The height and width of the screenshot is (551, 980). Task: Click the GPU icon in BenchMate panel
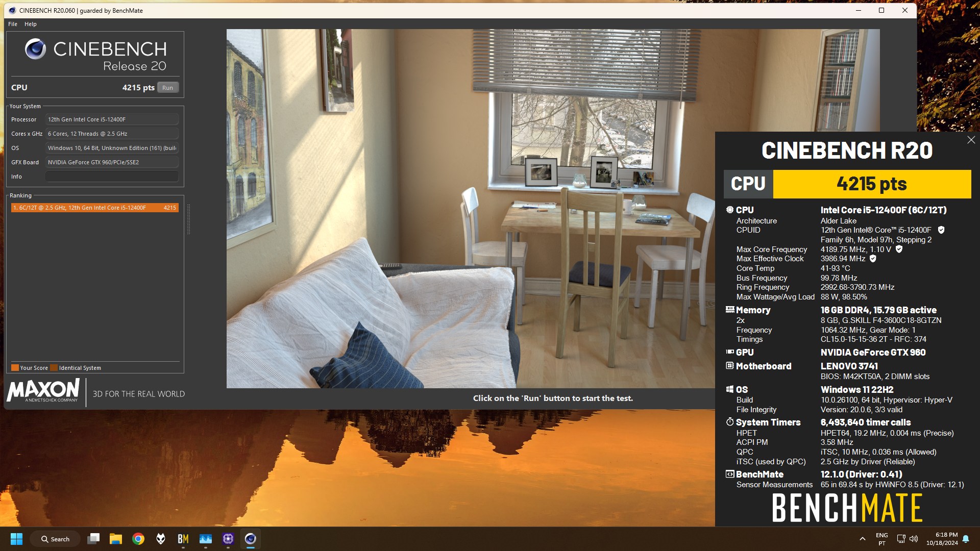pyautogui.click(x=730, y=352)
